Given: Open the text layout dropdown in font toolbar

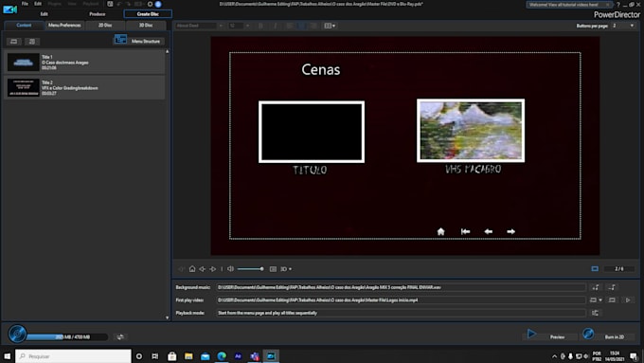Looking at the screenshot, I should click(x=330, y=26).
